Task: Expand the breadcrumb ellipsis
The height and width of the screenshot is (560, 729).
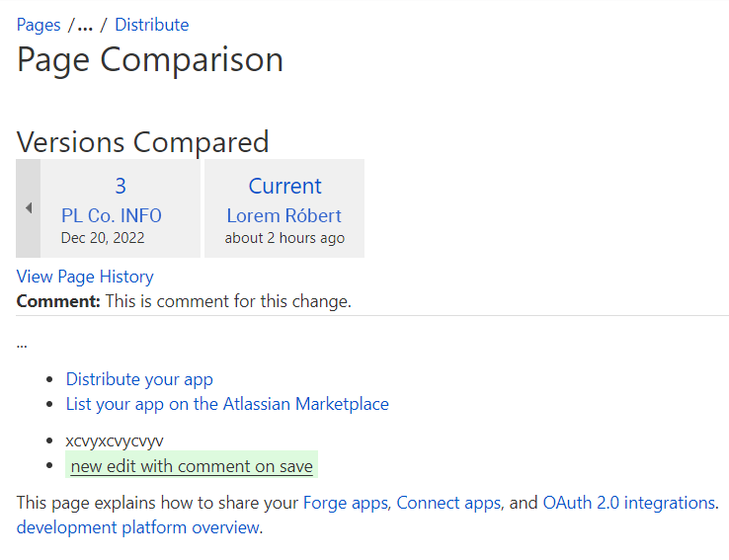Action: pos(85,25)
